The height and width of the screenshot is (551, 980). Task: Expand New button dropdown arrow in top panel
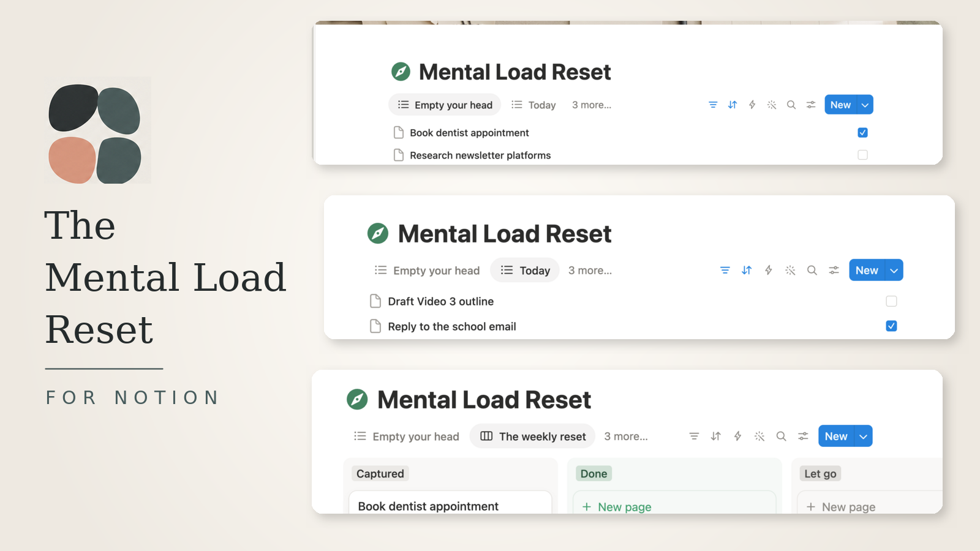click(865, 105)
